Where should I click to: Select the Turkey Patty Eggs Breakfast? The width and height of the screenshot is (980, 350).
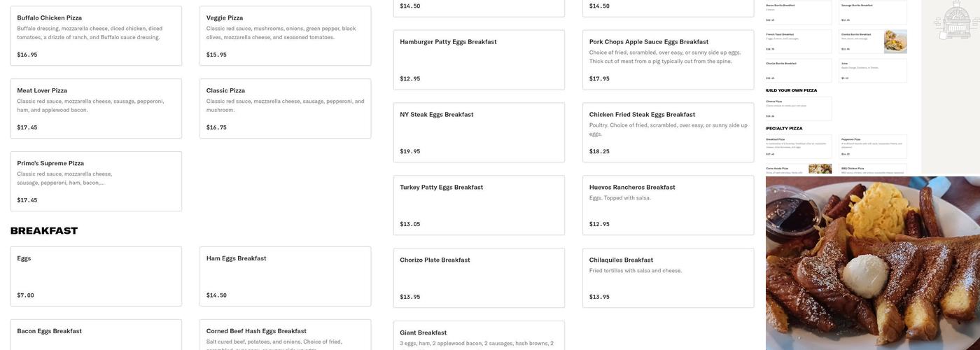479,205
